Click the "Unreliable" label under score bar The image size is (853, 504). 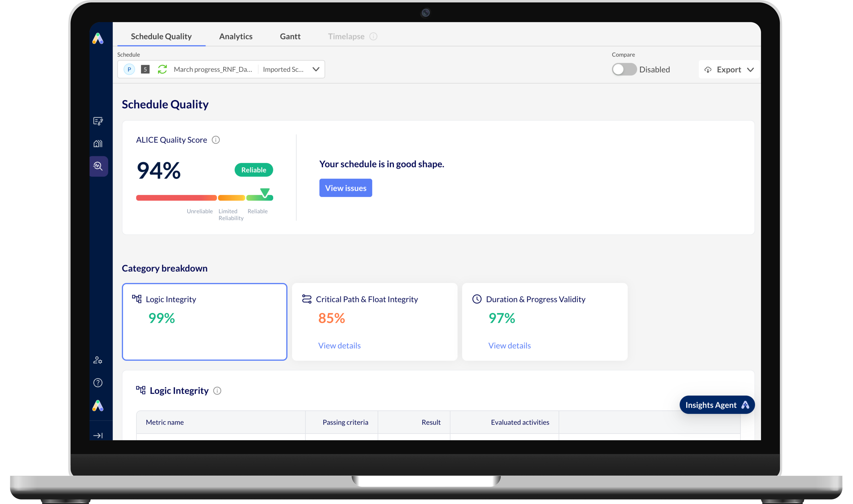[x=200, y=211]
